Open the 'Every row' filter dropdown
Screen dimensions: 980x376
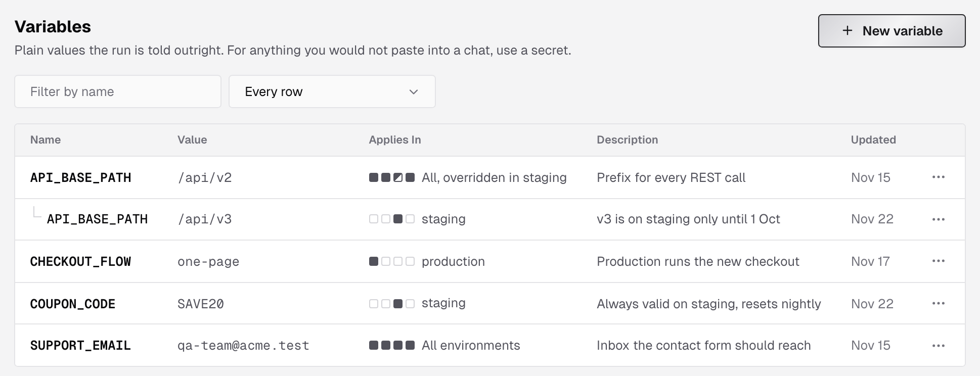point(332,91)
